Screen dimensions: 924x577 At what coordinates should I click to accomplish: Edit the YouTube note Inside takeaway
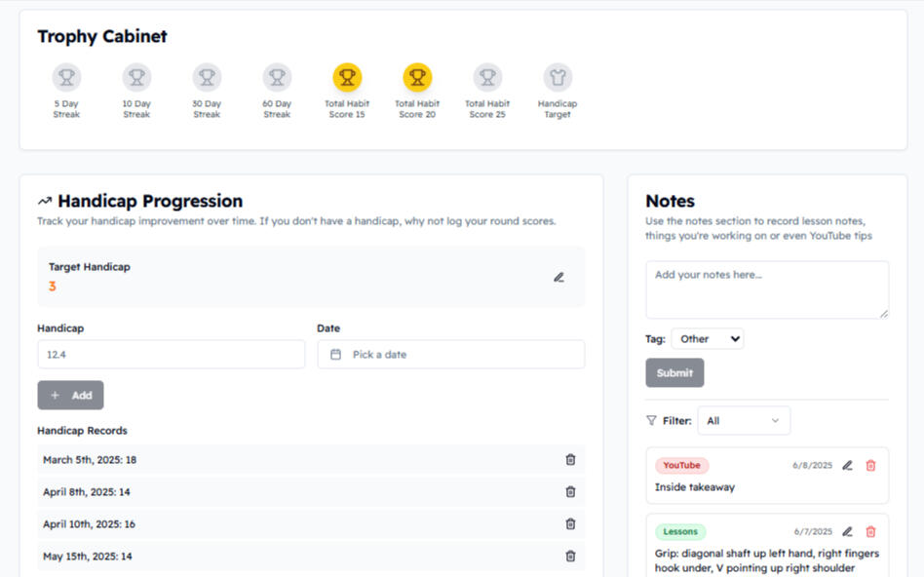pyautogui.click(x=847, y=466)
